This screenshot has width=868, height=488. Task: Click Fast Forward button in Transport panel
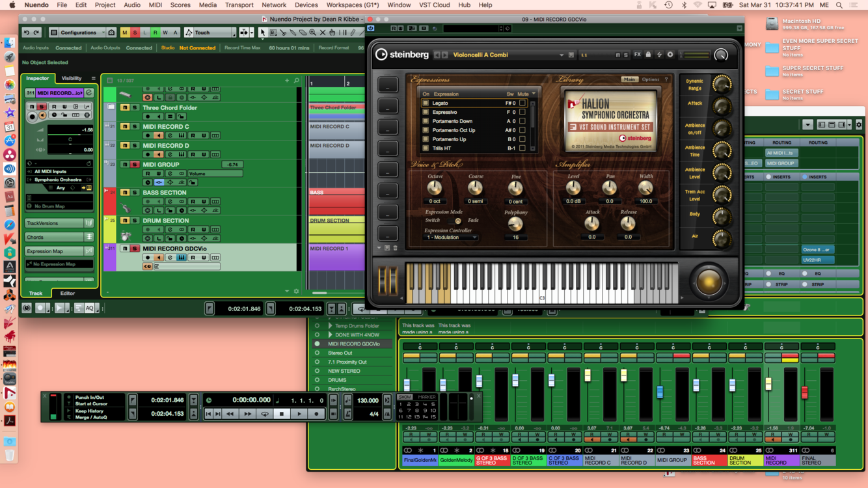(x=247, y=414)
